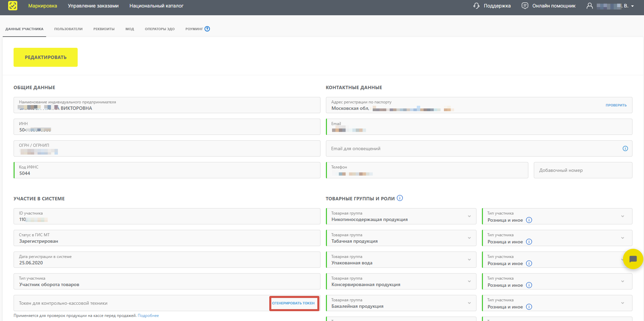Image resolution: width=644 pixels, height=321 pixels.
Task: Click the Телефон field
Action: tap(427, 170)
